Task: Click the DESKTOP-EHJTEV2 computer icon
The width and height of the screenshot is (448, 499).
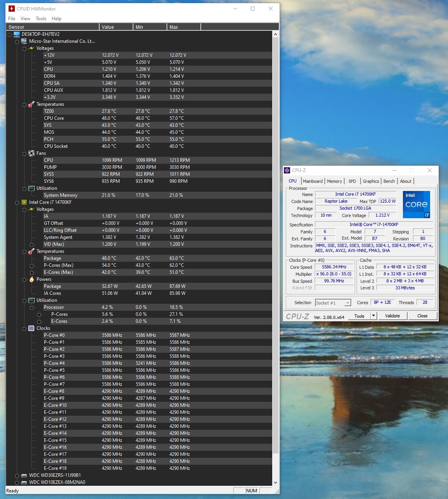Action: (x=17, y=34)
